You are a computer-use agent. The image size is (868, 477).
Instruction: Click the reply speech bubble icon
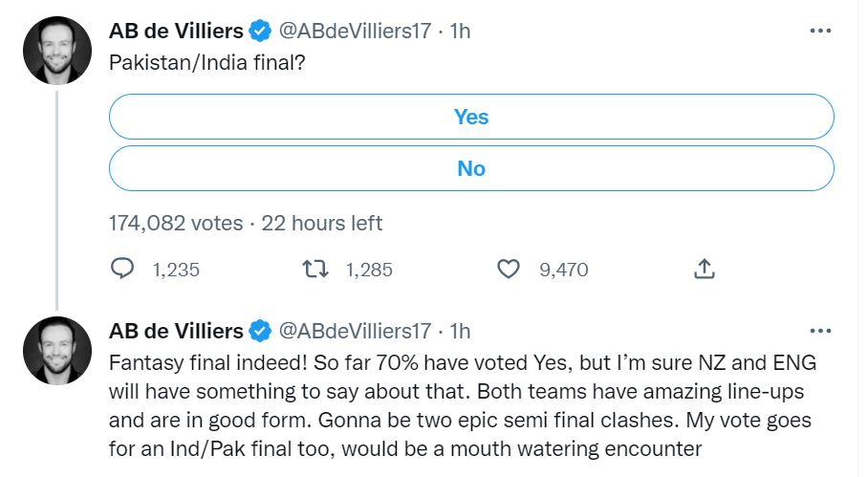click(123, 270)
